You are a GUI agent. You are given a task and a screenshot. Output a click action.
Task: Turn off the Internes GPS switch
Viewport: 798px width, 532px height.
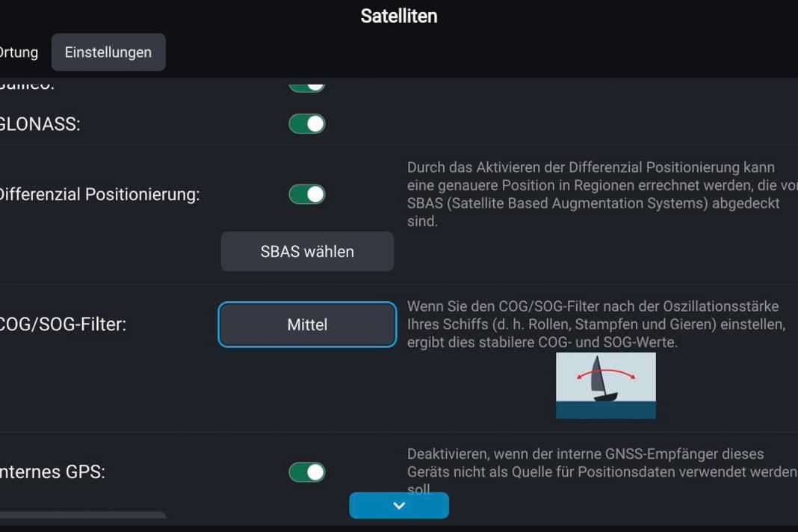point(307,472)
